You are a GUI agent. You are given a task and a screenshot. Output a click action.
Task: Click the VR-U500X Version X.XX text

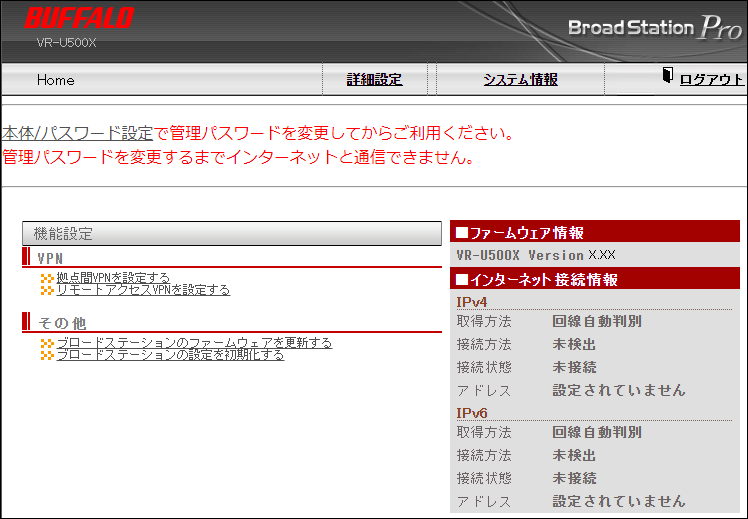point(536,255)
